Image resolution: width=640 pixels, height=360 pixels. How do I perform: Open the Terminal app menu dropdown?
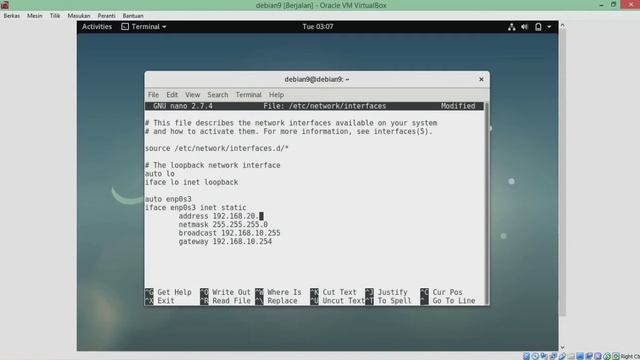click(x=144, y=27)
